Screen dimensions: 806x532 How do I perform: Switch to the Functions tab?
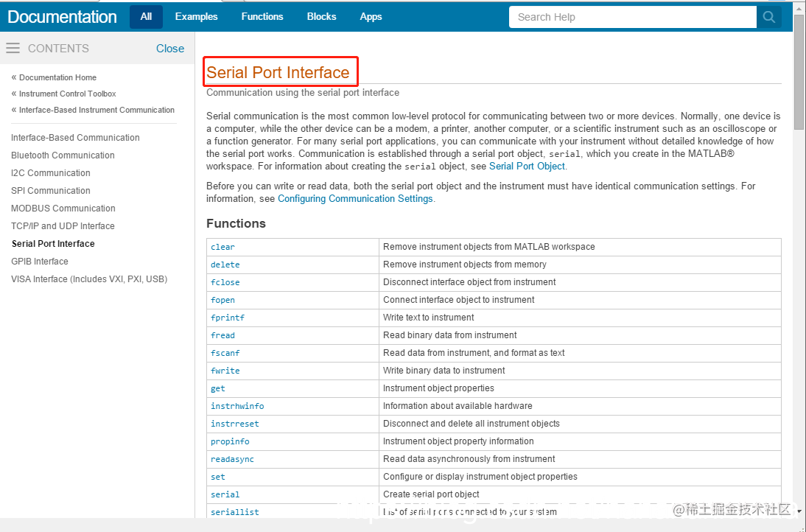pyautogui.click(x=262, y=16)
